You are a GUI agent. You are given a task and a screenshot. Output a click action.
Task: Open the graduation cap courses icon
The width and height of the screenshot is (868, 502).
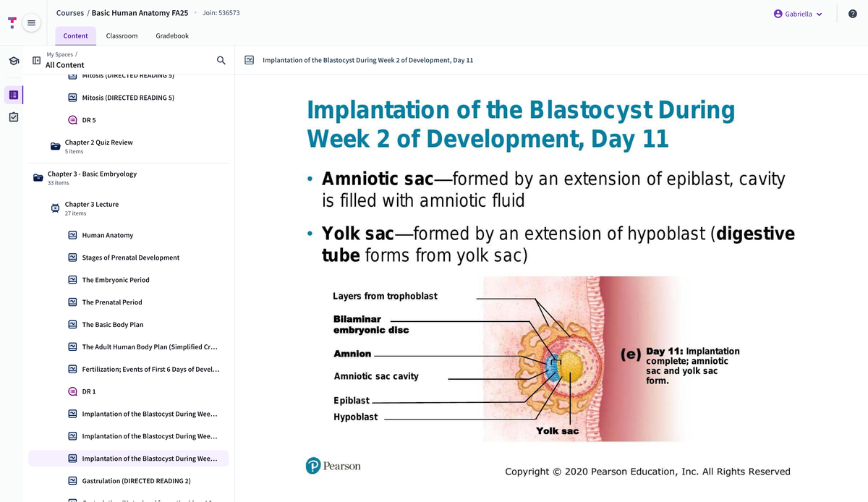click(14, 61)
